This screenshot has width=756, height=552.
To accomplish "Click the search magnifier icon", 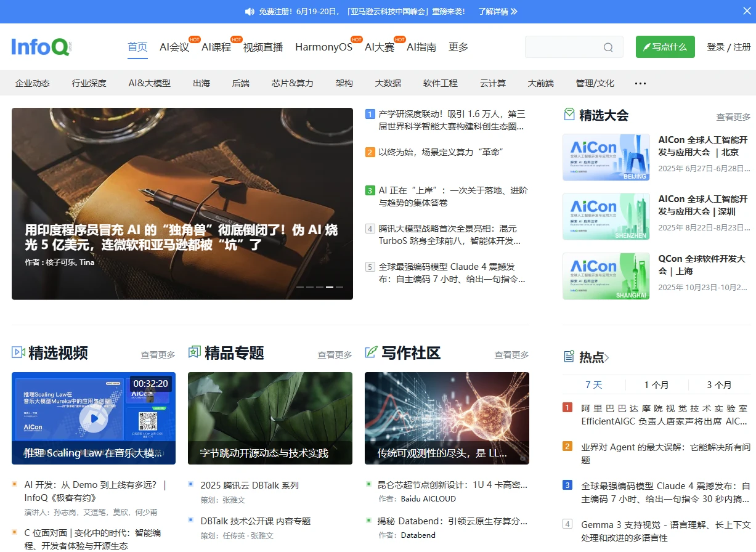I will (x=608, y=47).
